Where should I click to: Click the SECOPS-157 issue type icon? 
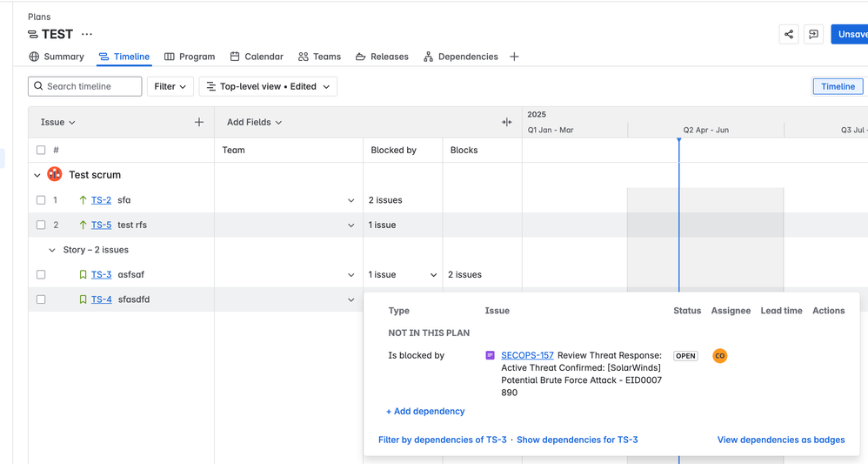pyautogui.click(x=490, y=355)
